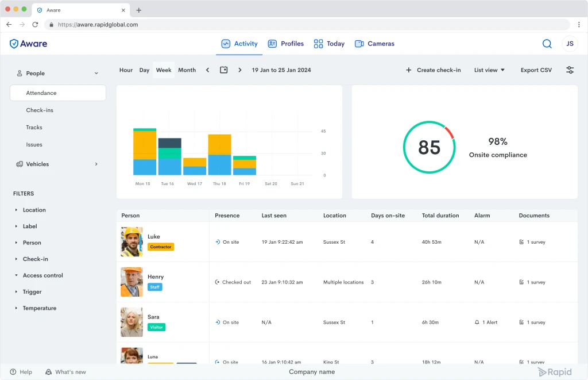This screenshot has height=380, width=588.
Task: Open the filter sliders settings icon
Action: click(x=570, y=70)
